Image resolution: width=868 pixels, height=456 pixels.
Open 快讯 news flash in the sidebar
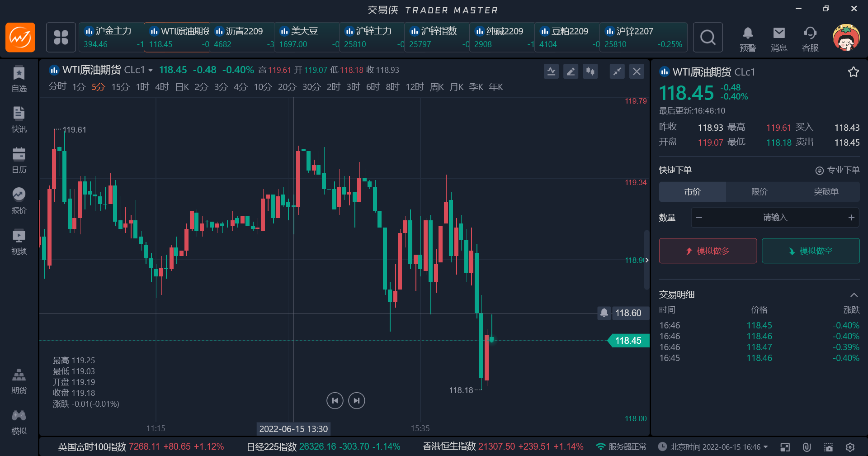19,120
